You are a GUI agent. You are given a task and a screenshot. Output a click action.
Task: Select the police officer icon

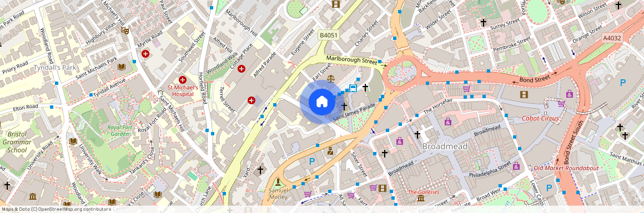[x=330, y=151]
